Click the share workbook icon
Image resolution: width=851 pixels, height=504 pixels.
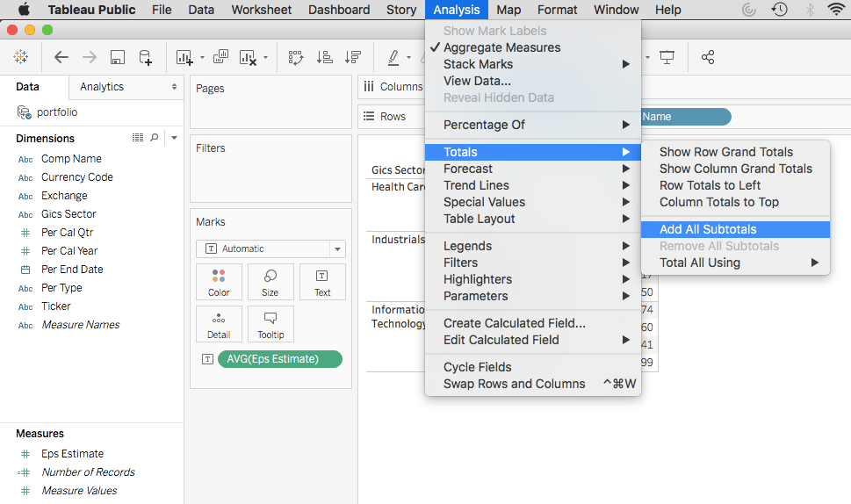(x=708, y=57)
